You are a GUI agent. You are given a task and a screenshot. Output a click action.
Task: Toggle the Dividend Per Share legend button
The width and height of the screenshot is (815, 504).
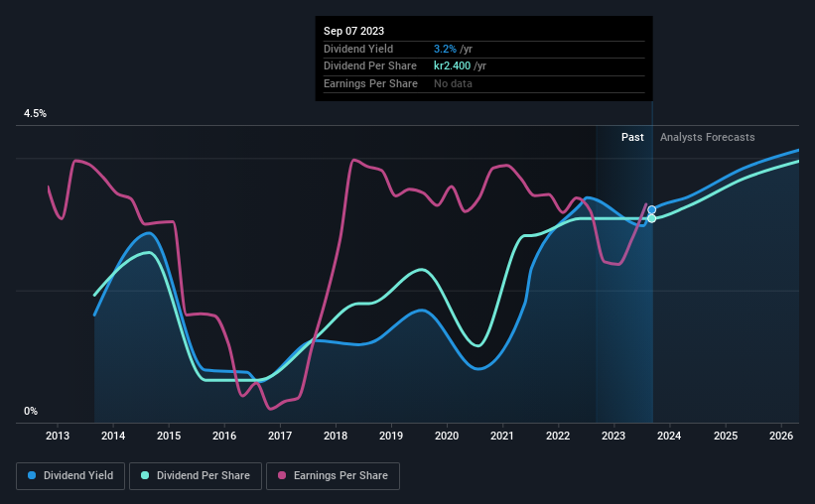pyautogui.click(x=196, y=476)
